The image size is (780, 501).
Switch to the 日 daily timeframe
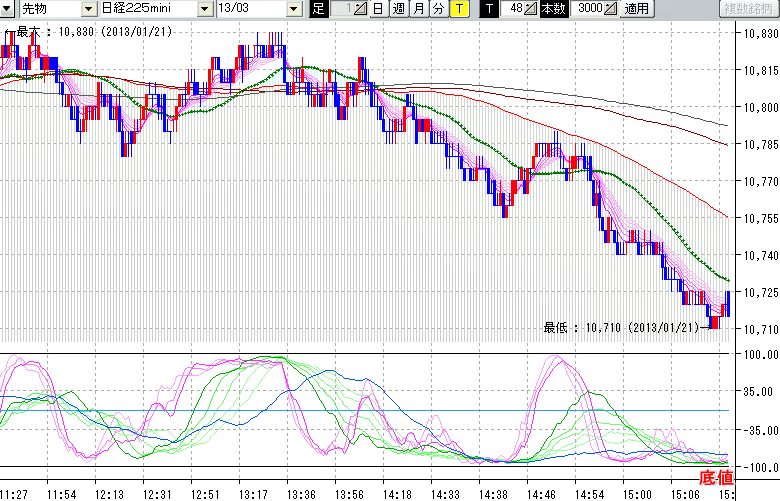(377, 9)
